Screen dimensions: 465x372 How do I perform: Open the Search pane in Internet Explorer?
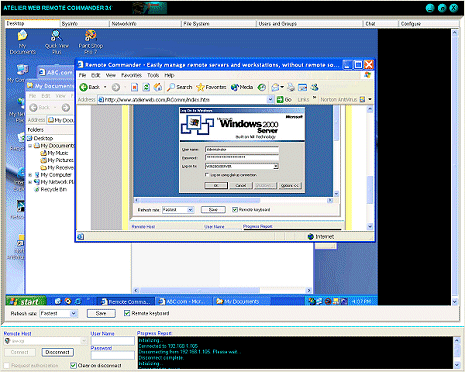[180, 87]
